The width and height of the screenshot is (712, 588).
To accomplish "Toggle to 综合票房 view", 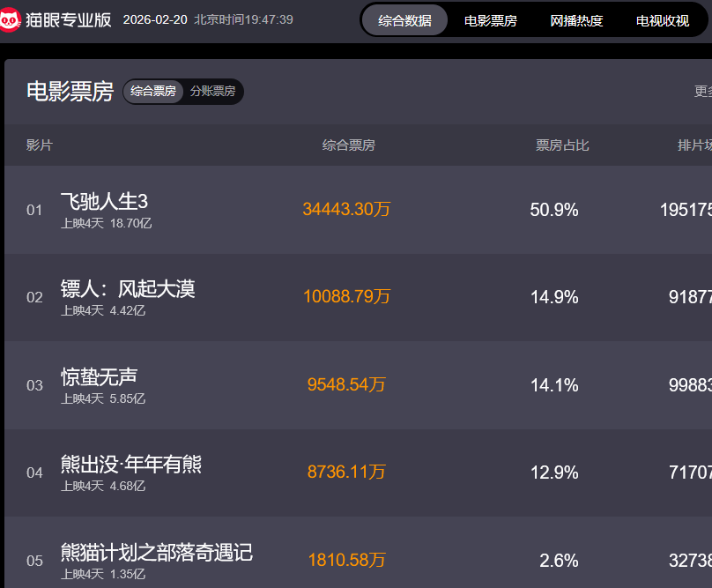I will 153,91.
